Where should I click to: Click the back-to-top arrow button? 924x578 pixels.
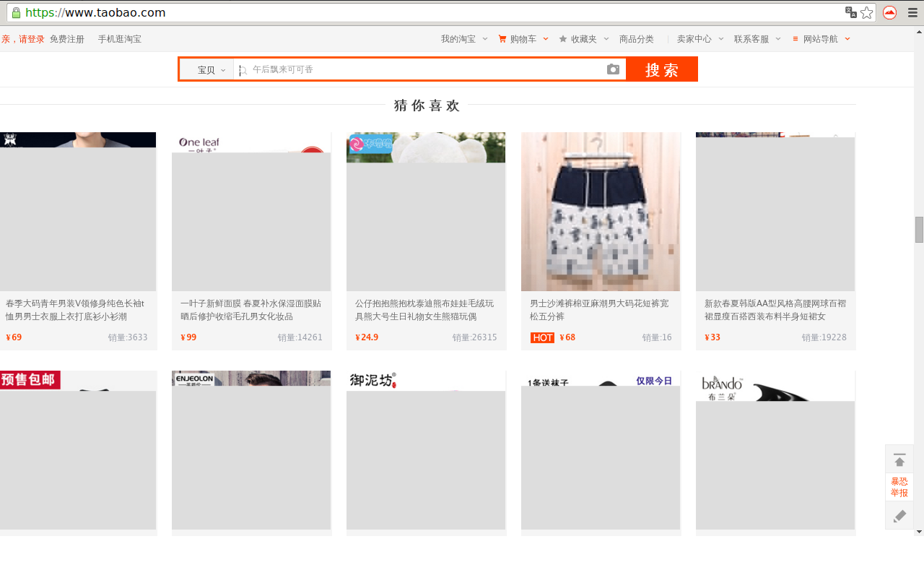(899, 460)
